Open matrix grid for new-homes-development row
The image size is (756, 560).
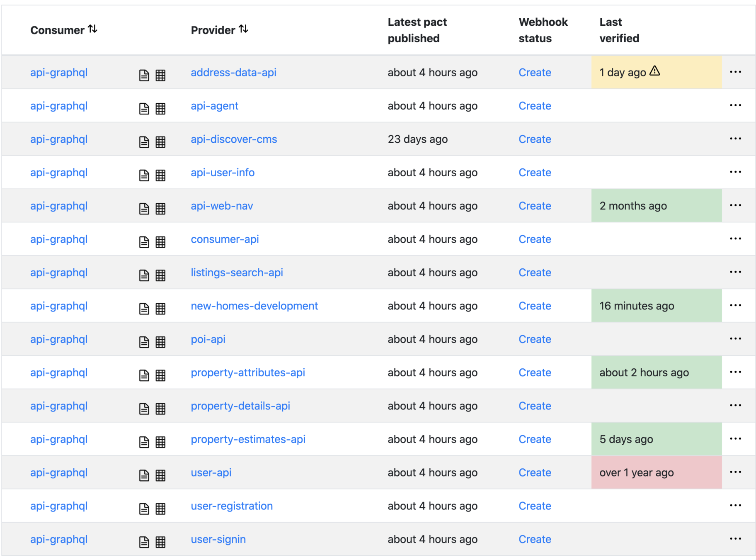[x=160, y=309]
